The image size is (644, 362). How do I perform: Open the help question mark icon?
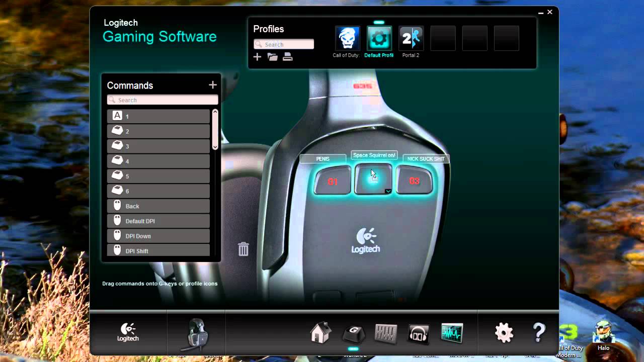click(x=538, y=332)
